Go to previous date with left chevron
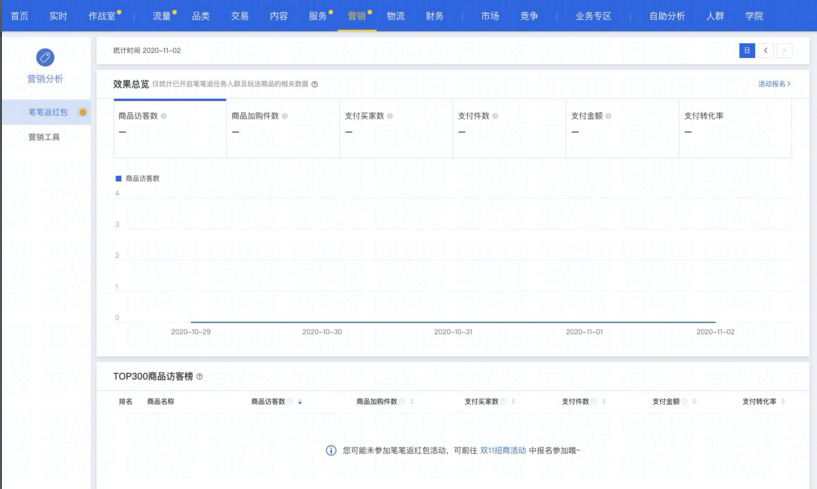The width and height of the screenshot is (817, 489). (765, 51)
